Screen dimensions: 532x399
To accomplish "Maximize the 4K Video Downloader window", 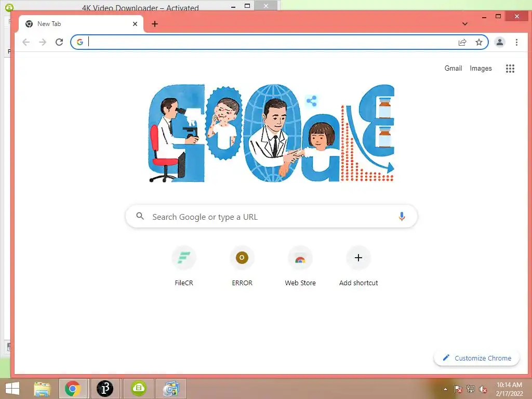I will [x=247, y=6].
